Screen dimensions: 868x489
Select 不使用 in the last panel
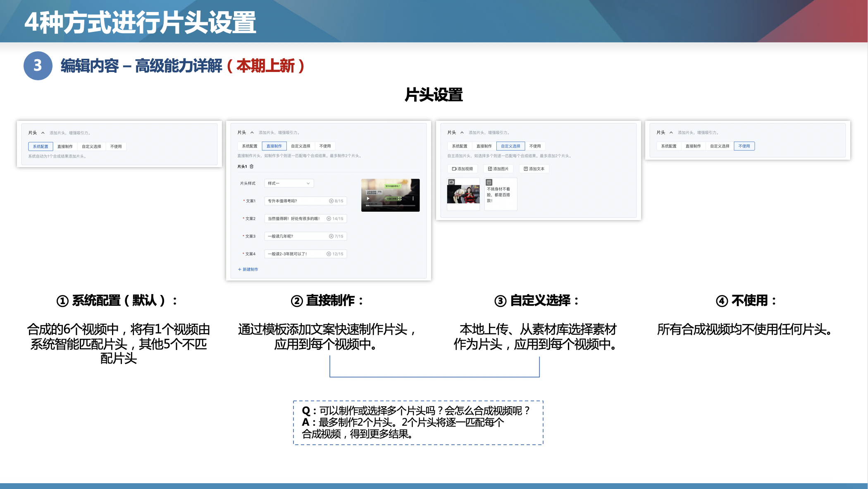(744, 146)
